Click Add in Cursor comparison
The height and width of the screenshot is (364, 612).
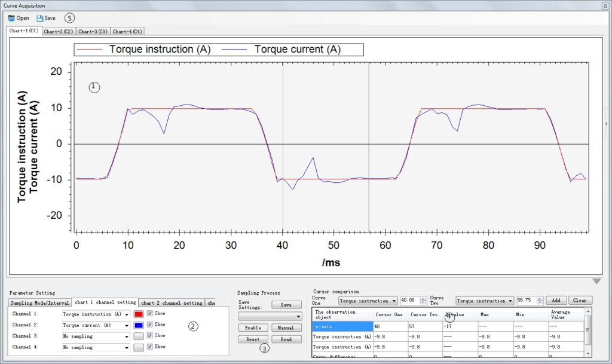coord(556,301)
